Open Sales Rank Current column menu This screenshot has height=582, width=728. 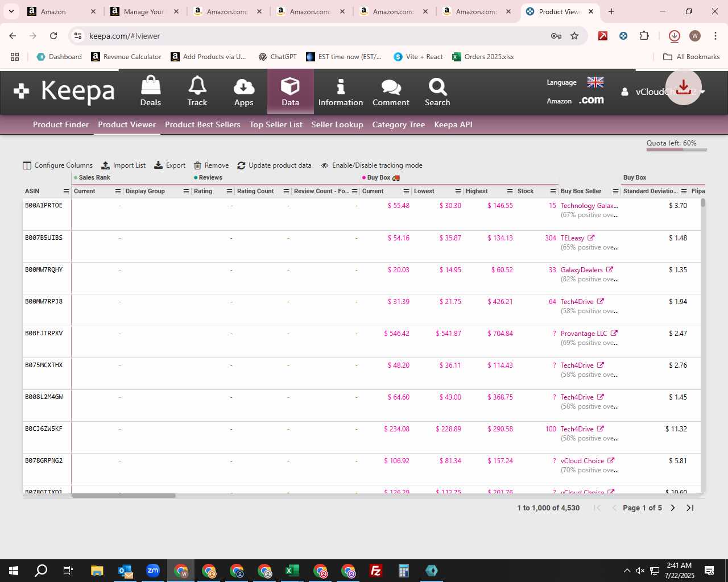118,192
